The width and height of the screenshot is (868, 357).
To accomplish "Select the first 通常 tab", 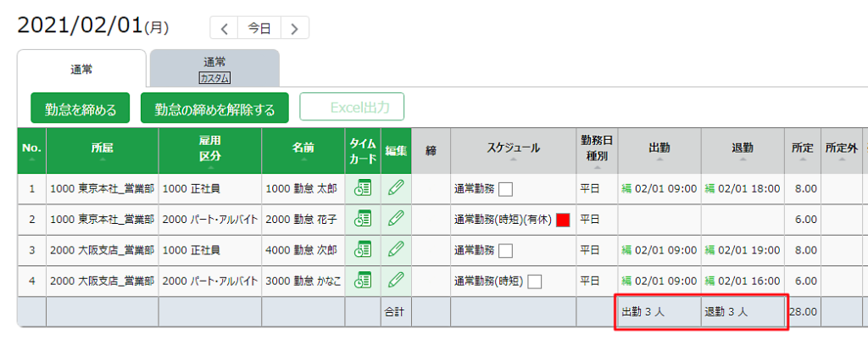I will pos(81,69).
